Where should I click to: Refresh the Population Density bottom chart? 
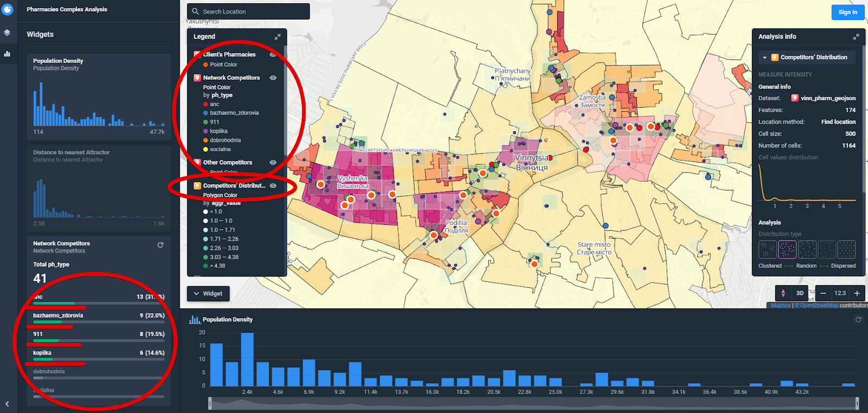(858, 320)
